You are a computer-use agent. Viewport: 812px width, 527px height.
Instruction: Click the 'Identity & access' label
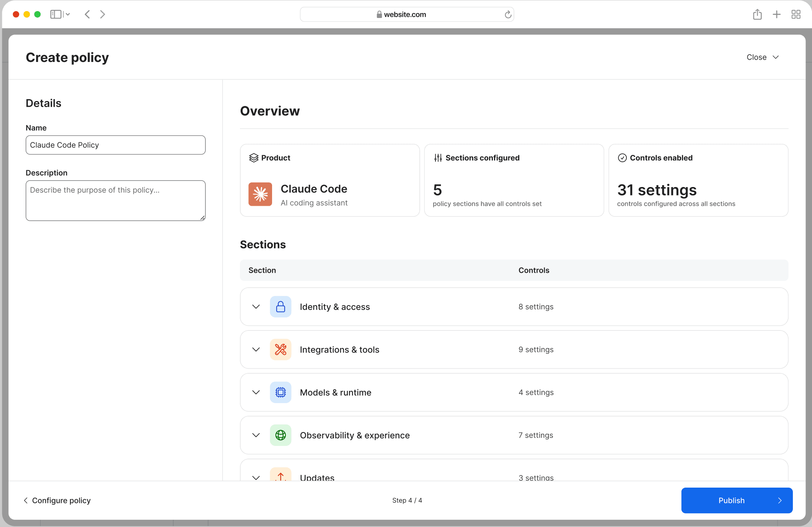335,307
